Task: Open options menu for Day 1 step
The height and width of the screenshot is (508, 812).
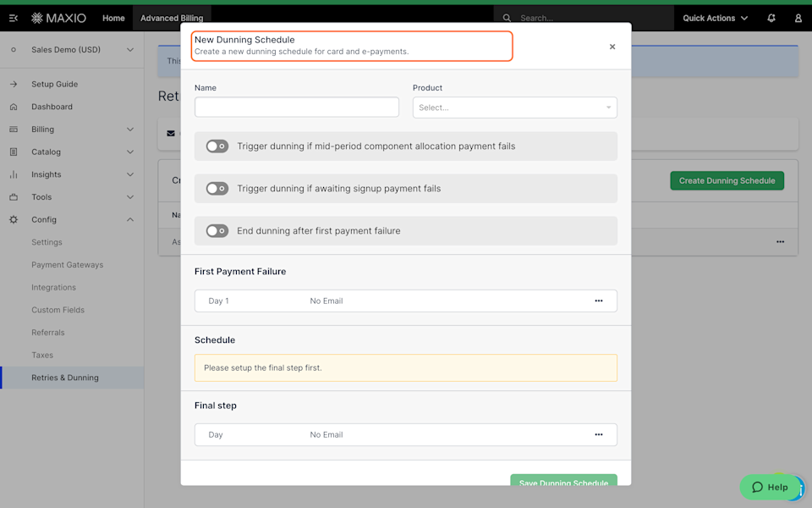Action: point(599,301)
